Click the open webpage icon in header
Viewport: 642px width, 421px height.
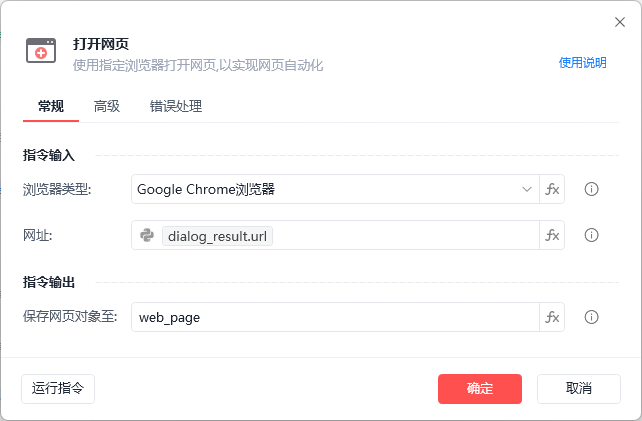(x=41, y=52)
